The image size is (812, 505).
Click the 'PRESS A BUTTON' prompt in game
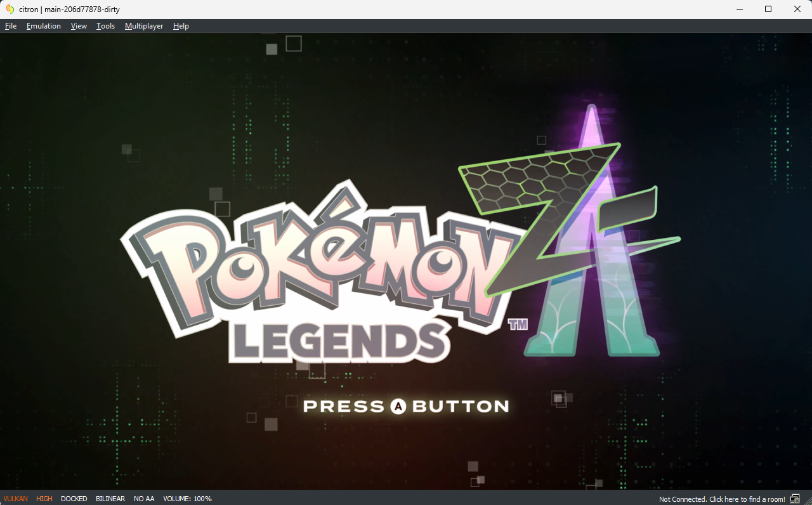(406, 406)
